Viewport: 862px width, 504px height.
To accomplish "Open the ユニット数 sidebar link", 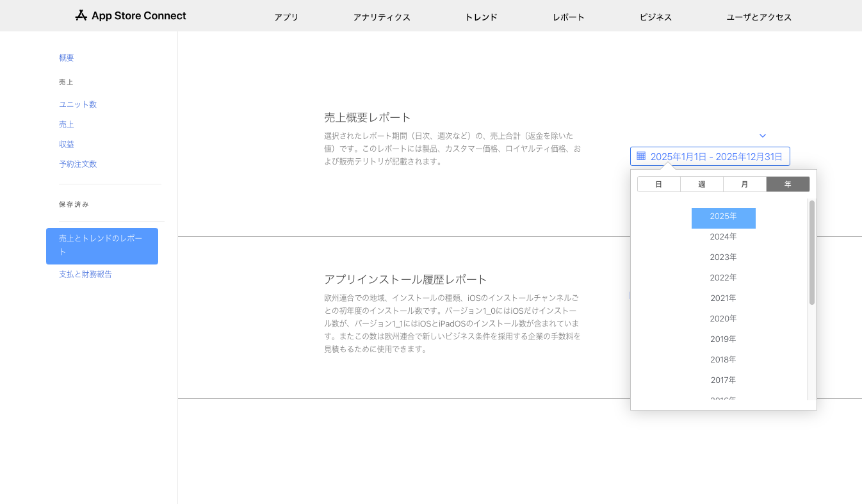I will tap(77, 104).
